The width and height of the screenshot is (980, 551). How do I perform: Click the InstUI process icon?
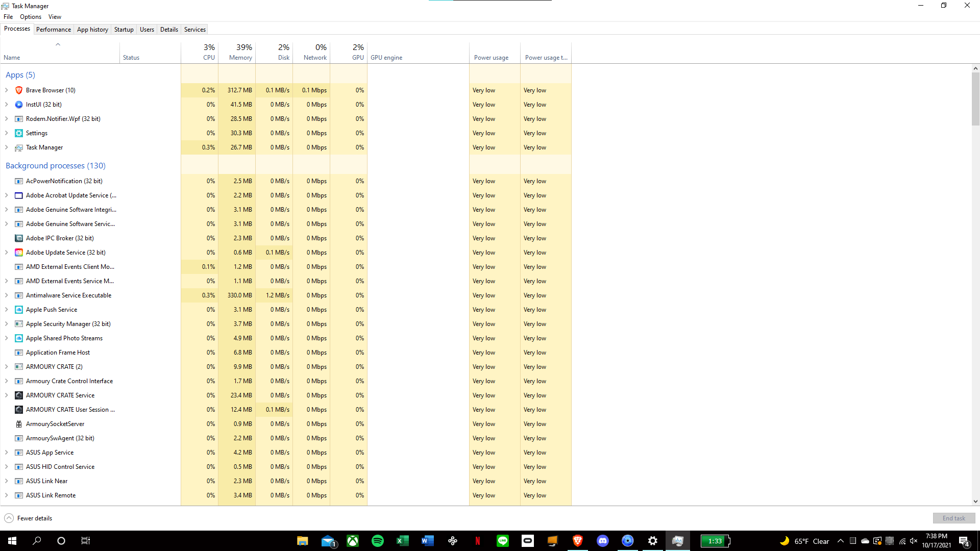[x=19, y=105]
